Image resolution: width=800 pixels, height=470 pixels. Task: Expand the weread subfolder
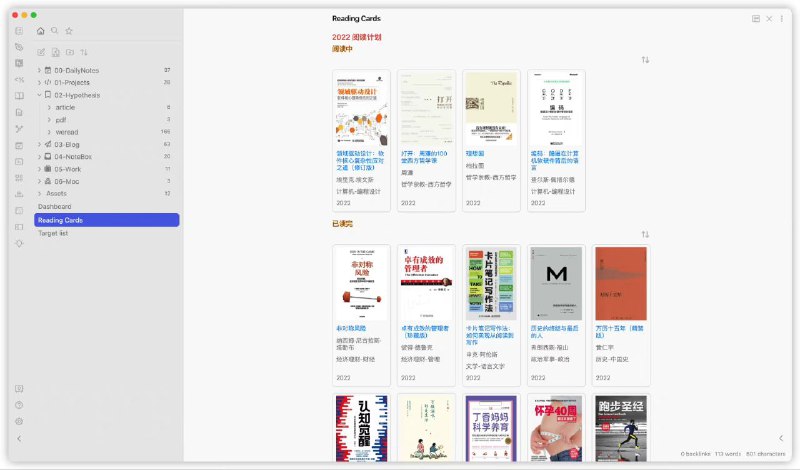click(49, 132)
